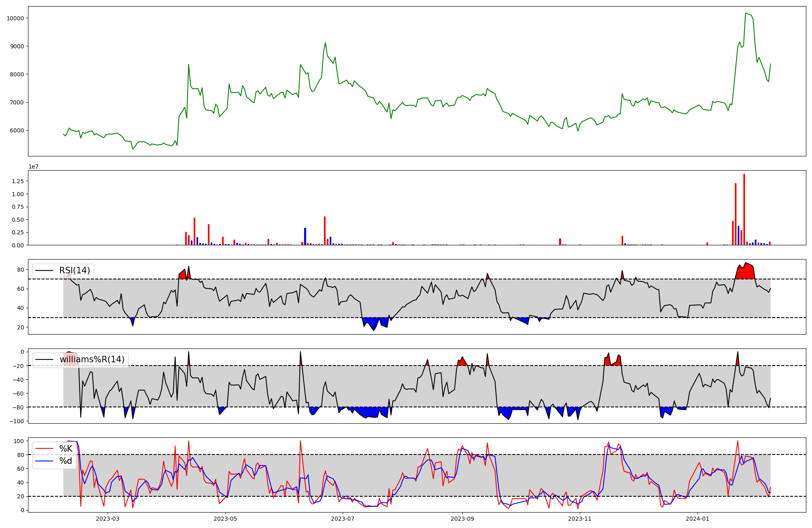812x528 pixels.
Task: Click the 1e7 volume scale exponent label
Action: point(33,167)
